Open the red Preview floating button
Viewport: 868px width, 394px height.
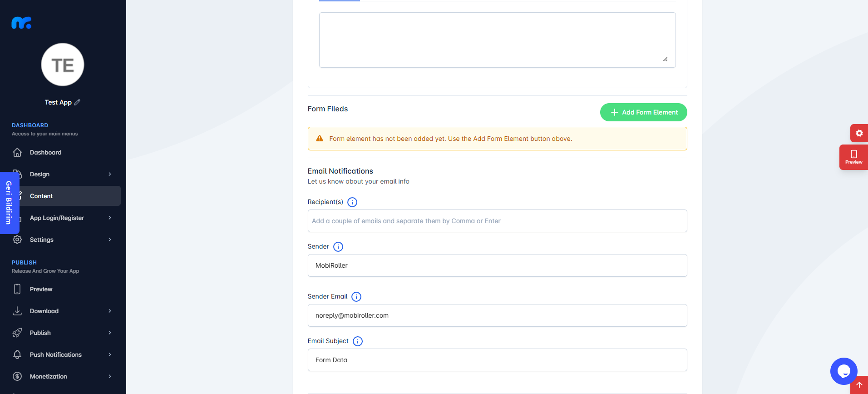(853, 157)
